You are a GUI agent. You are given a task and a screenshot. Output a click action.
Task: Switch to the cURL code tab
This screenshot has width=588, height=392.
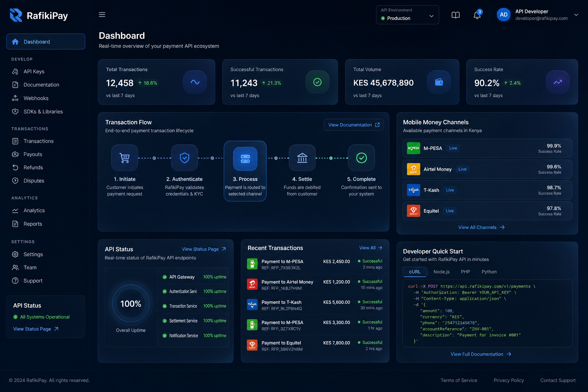(415, 272)
